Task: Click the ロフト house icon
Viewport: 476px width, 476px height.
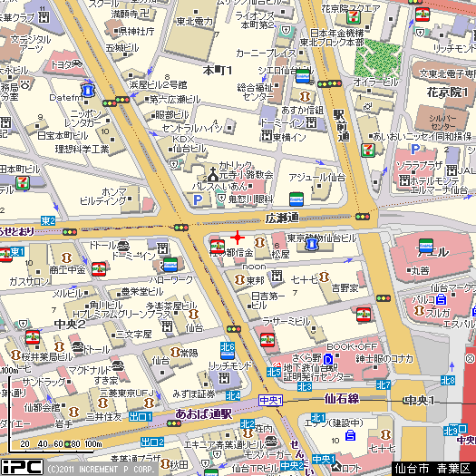Action: point(336,466)
